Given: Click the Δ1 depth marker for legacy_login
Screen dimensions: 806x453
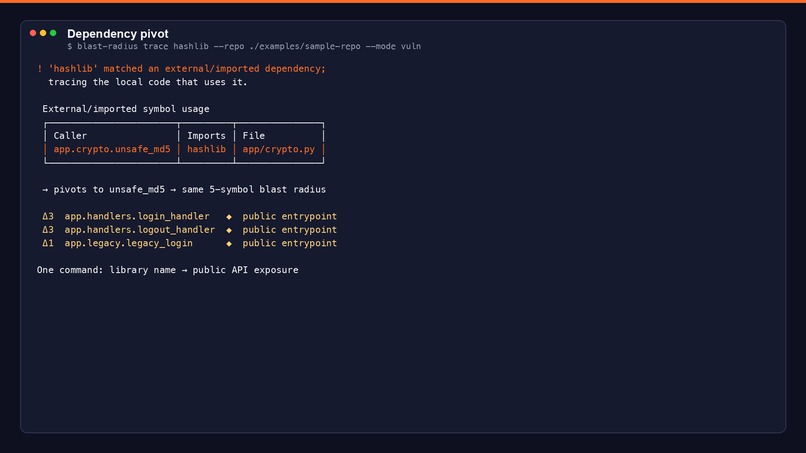Looking at the screenshot, I should coord(48,243).
